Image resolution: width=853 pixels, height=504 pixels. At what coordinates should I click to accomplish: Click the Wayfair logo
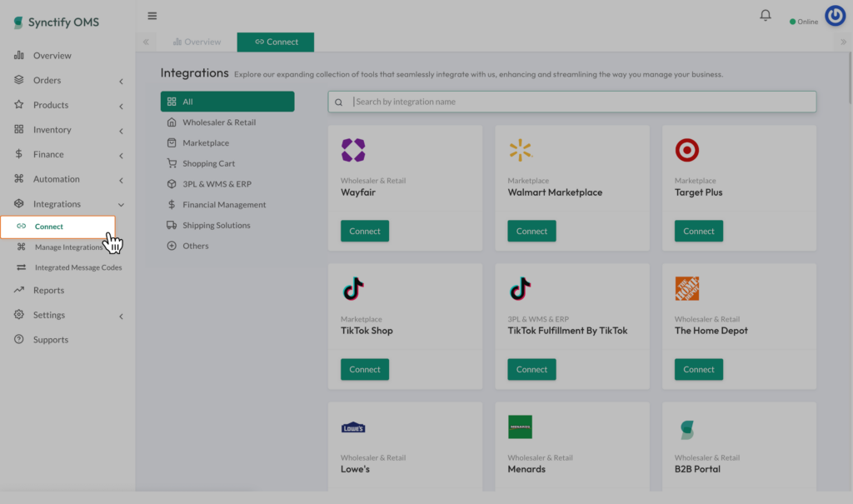[353, 150]
